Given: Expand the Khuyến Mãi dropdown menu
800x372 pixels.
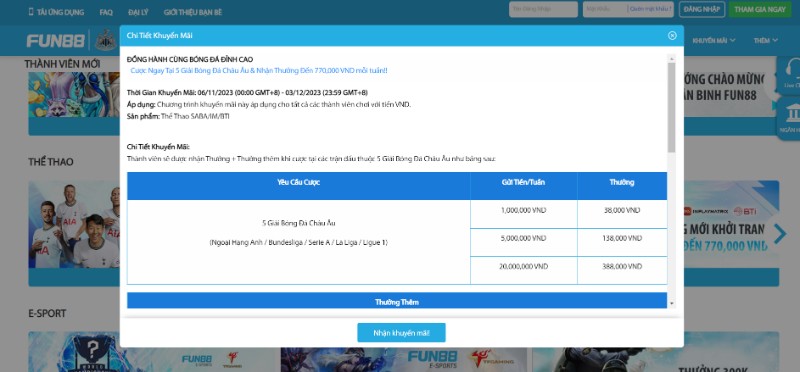Looking at the screenshot, I should (x=713, y=40).
